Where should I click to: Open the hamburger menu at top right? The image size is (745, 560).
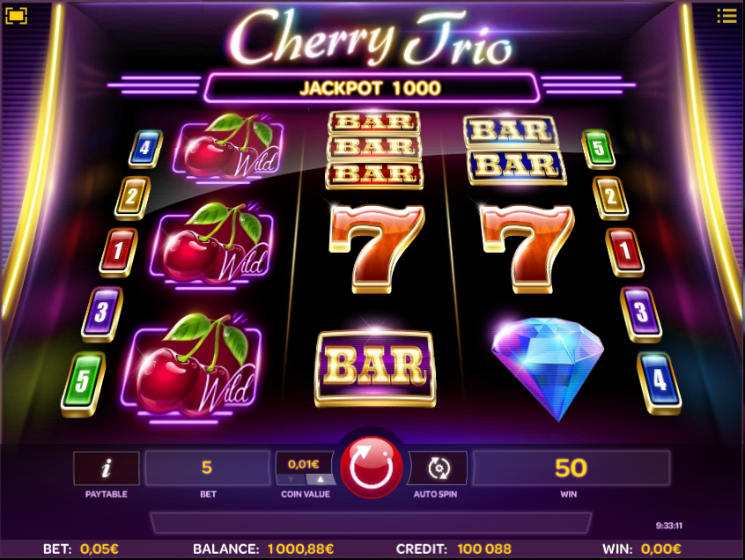tap(727, 15)
